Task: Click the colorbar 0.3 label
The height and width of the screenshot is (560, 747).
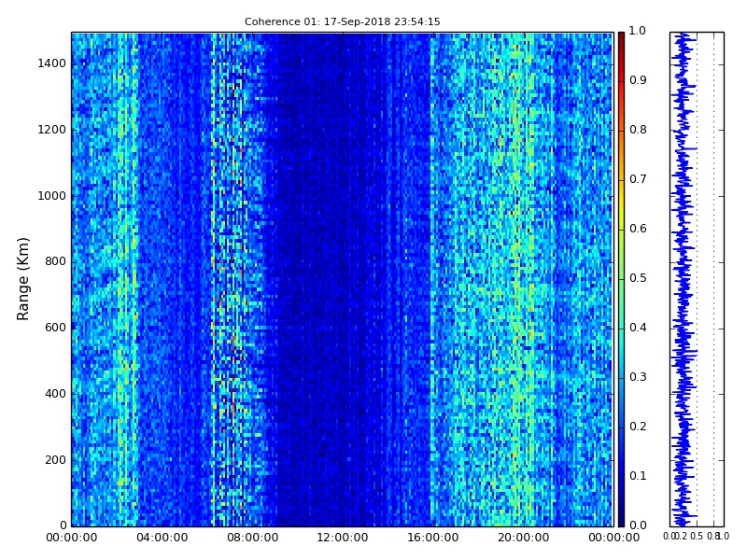Action: (638, 377)
